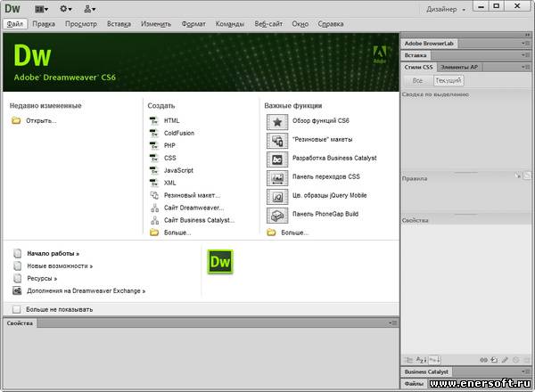Click the Ресурсы » link

click(42, 278)
